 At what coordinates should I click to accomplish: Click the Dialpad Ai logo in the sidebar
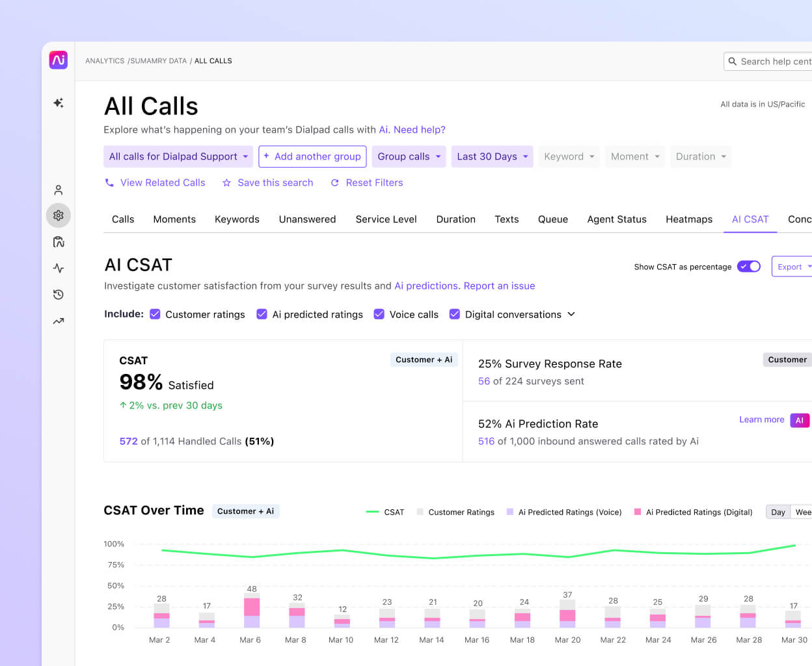[x=58, y=60]
